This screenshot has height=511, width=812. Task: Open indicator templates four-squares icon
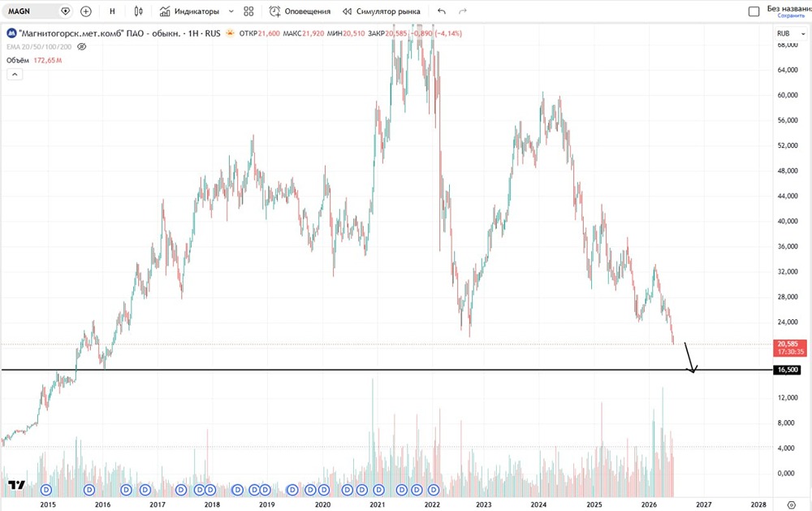tap(248, 11)
